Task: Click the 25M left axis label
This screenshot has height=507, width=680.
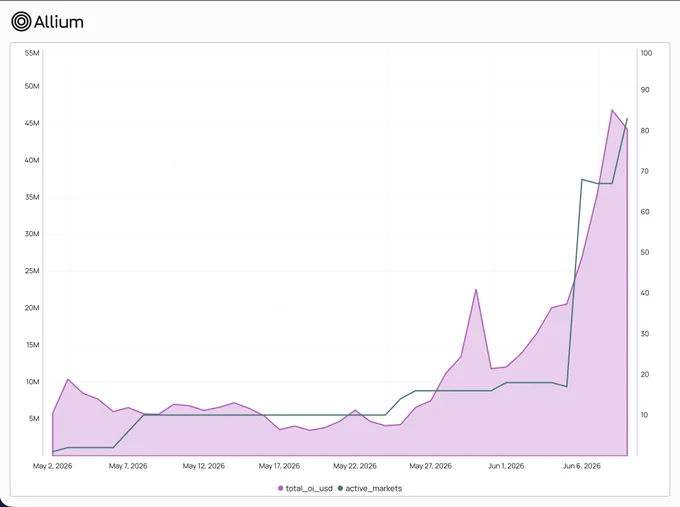Action: point(32,271)
